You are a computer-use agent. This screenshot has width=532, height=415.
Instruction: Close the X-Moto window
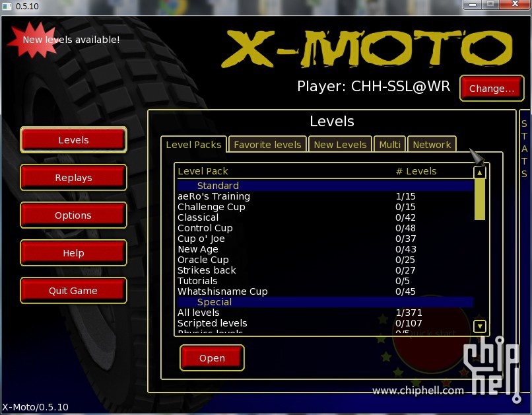coord(515,5)
